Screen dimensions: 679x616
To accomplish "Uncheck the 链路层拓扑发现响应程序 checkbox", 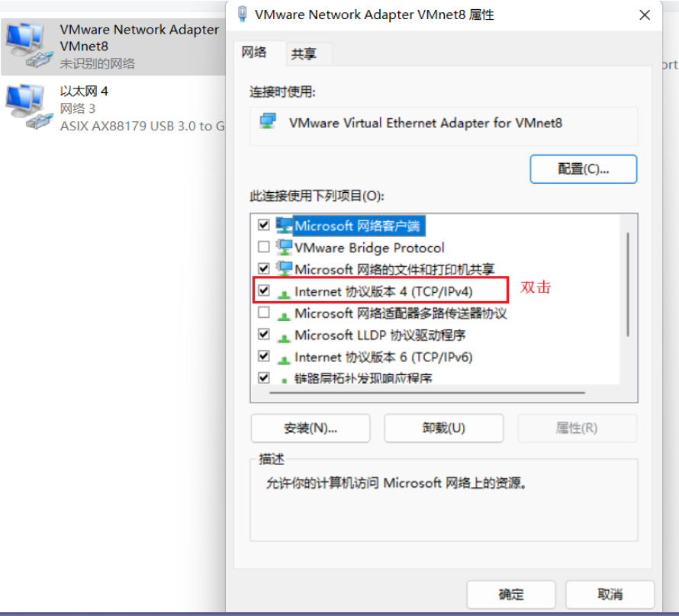I will tap(264, 377).
